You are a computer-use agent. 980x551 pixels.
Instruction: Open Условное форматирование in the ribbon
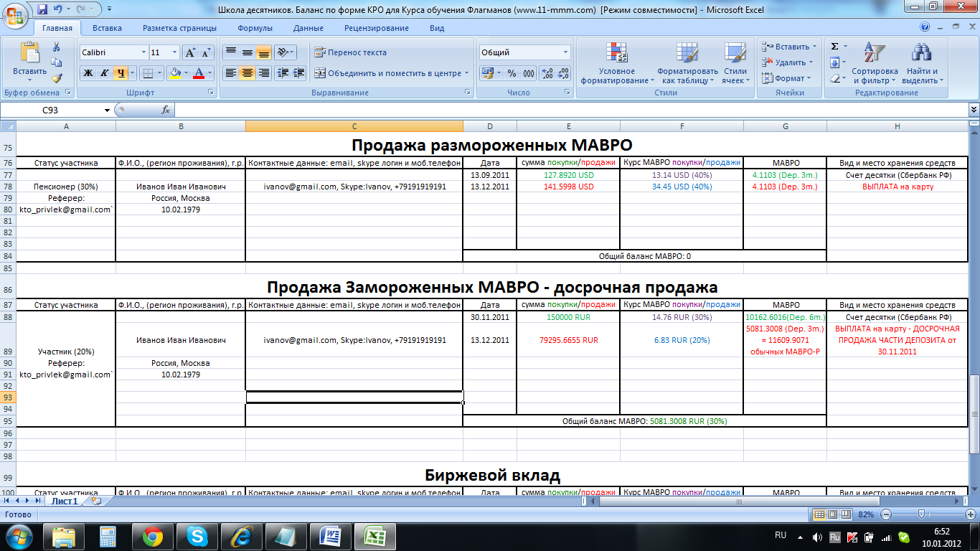pyautogui.click(x=617, y=63)
